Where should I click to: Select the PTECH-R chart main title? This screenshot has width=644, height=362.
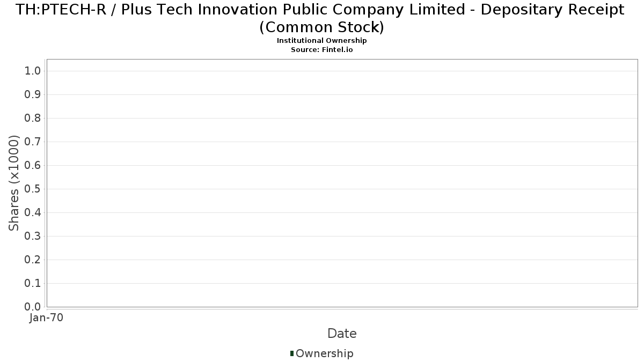point(321,18)
